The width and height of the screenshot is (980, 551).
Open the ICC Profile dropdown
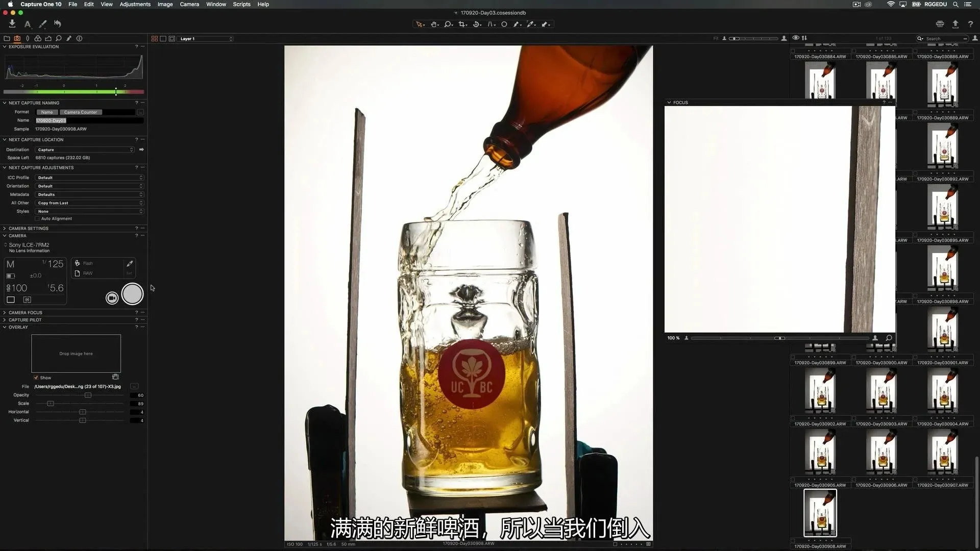point(90,178)
